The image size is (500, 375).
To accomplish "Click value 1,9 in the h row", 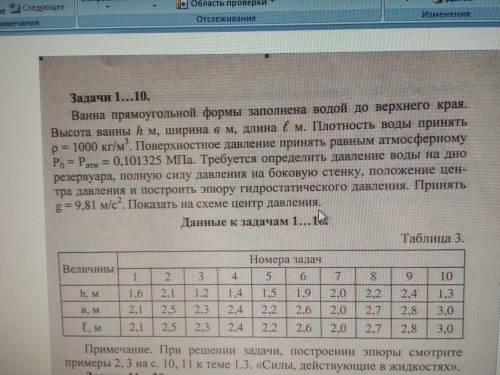I will point(303,293).
